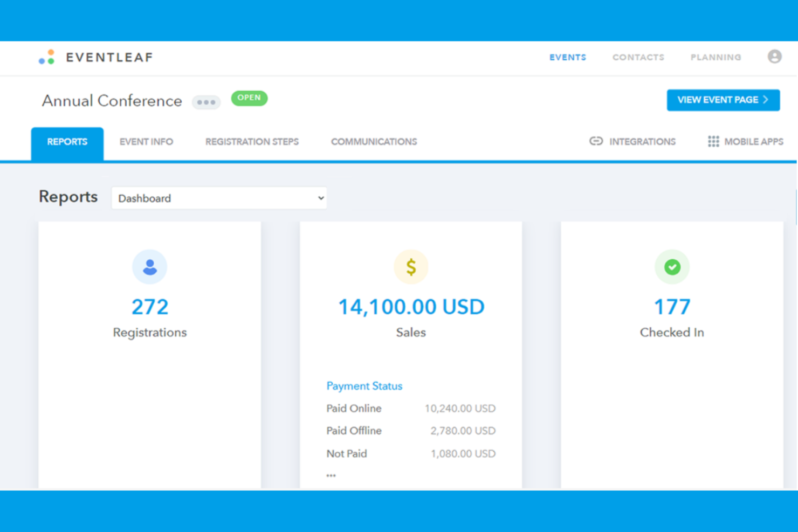Navigate to Contacts
The height and width of the screenshot is (532, 798).
point(638,57)
